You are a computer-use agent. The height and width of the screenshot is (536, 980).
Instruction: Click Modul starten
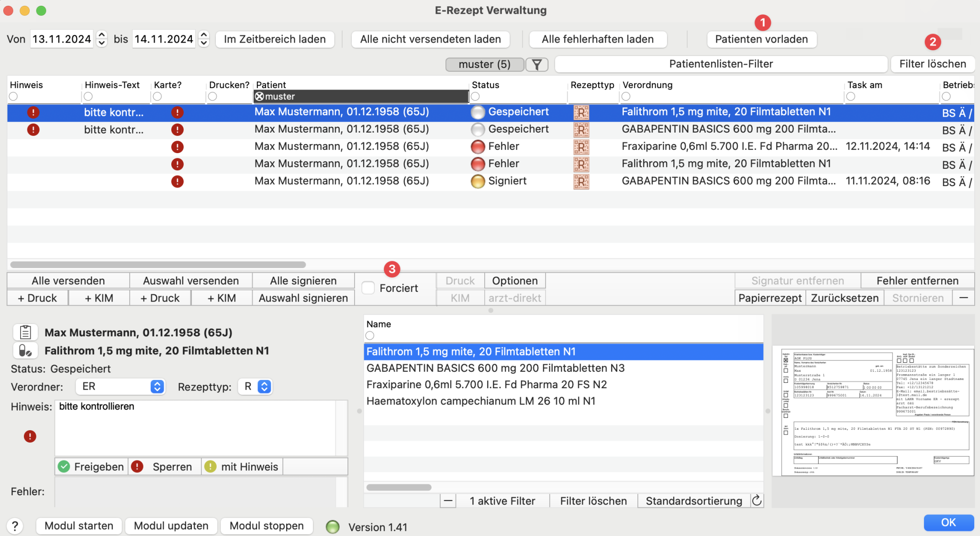(79, 525)
